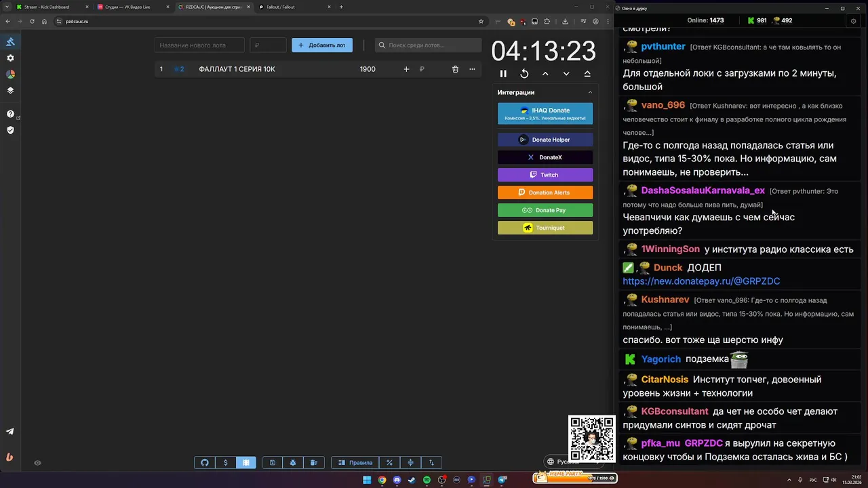The width and height of the screenshot is (868, 488).
Task: Open more options for ФАЛЛАУТ lot
Action: coord(472,69)
